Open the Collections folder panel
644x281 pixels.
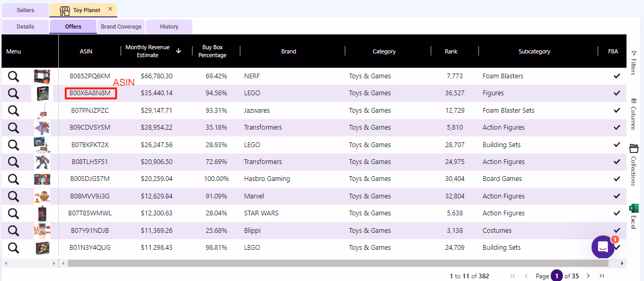(x=633, y=165)
